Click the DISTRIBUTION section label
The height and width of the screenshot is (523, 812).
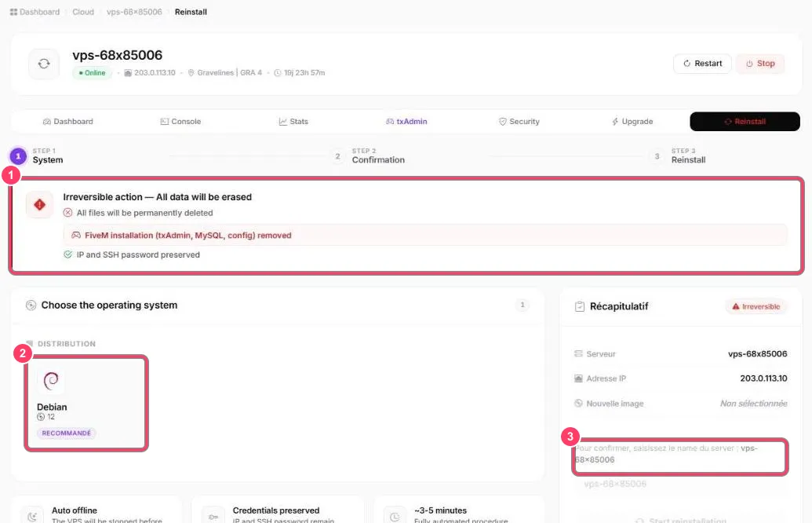(x=66, y=344)
